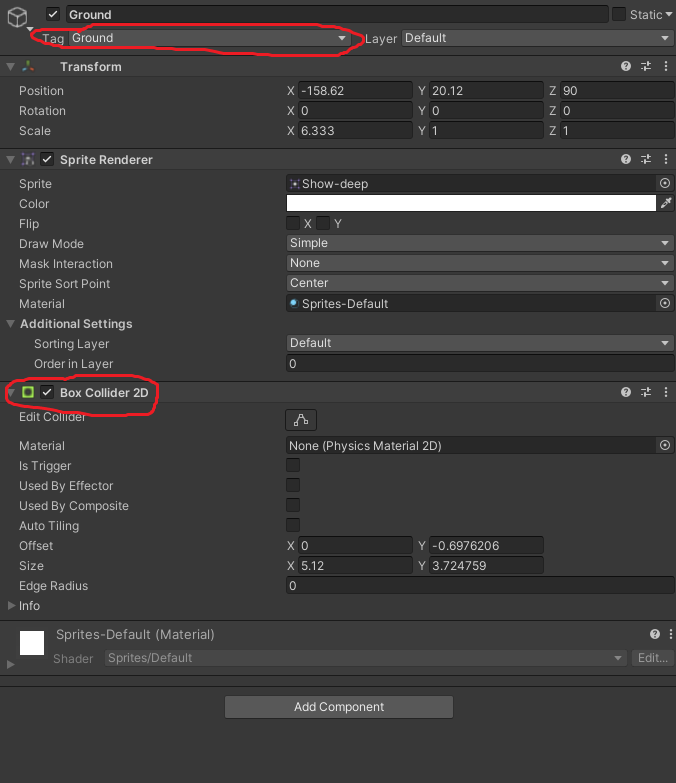This screenshot has height=783, width=676.
Task: Click Scale X field 6.333
Action: pyautogui.click(x=355, y=130)
